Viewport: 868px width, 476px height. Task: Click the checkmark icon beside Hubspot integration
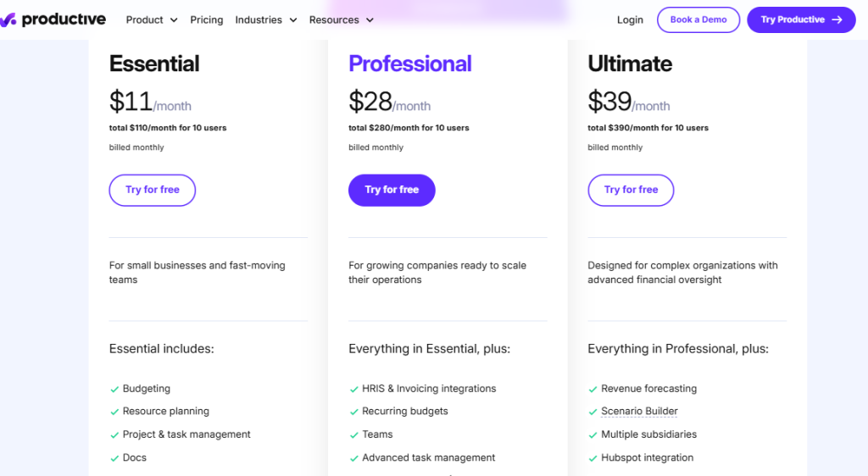tap(593, 458)
